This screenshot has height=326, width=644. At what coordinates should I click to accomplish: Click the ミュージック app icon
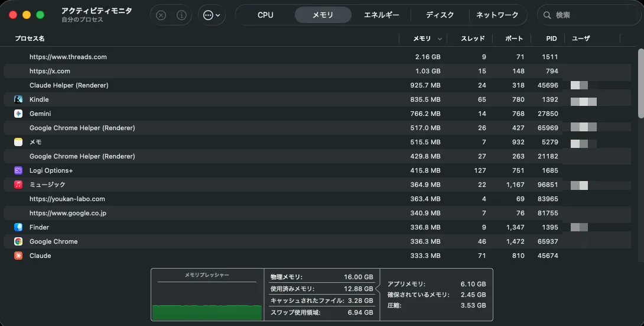point(18,185)
